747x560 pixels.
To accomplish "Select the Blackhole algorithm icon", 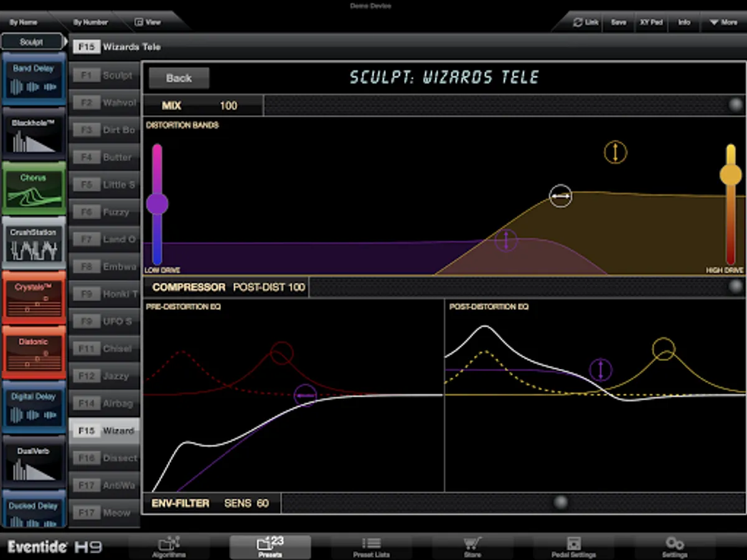I will [33, 134].
